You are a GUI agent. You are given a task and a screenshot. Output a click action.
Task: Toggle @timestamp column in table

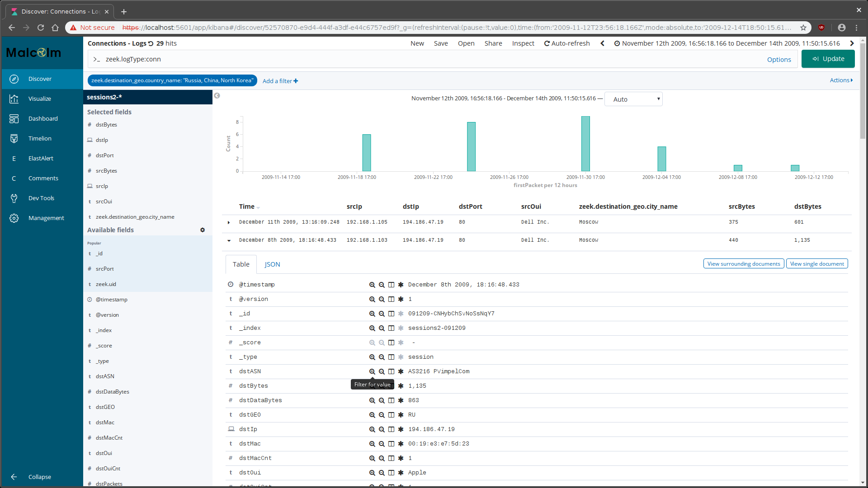click(x=391, y=285)
